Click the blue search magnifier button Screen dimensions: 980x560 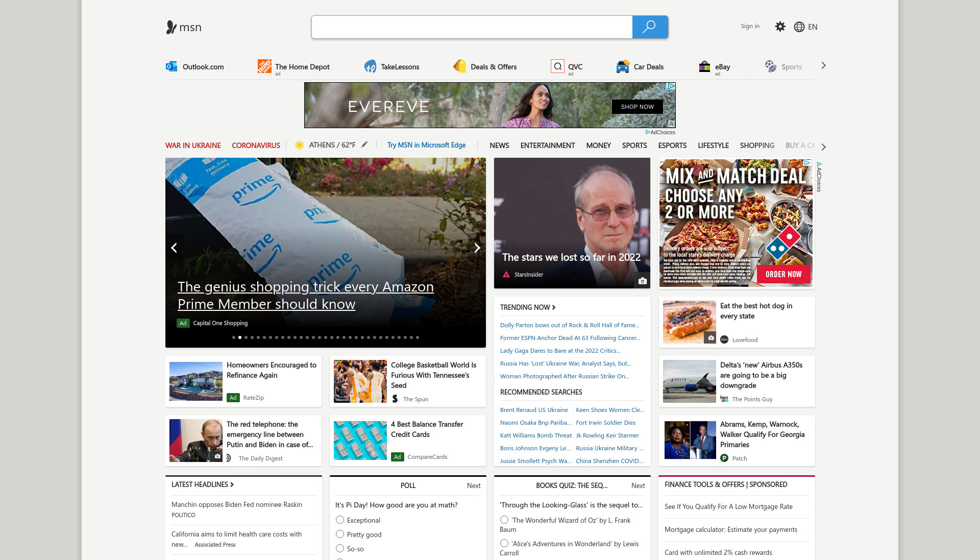(x=650, y=27)
